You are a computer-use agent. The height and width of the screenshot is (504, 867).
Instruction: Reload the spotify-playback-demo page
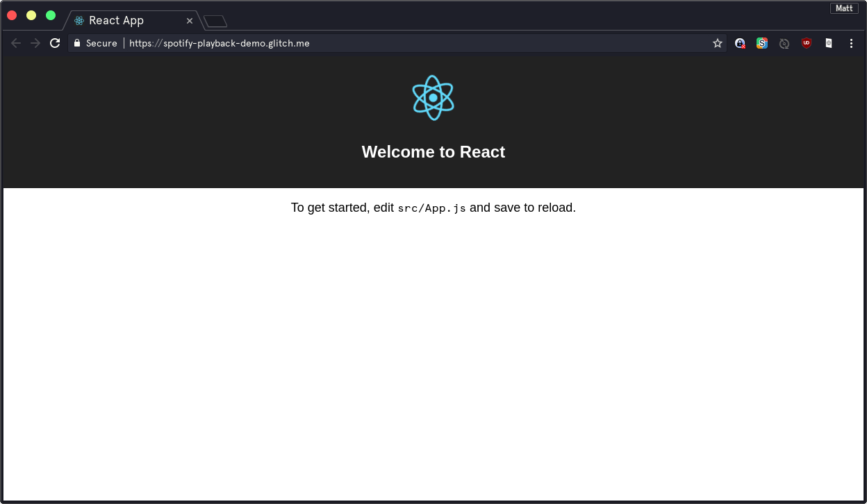[x=55, y=43]
